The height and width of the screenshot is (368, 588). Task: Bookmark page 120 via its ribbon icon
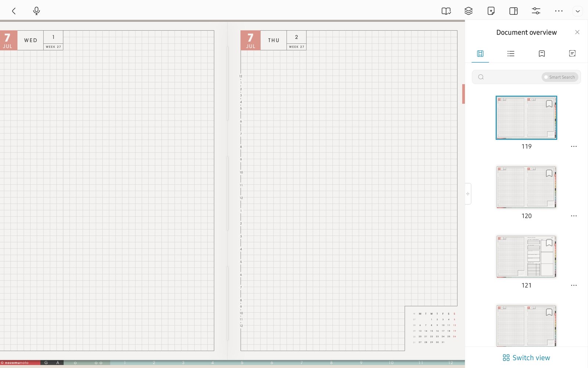(549, 173)
